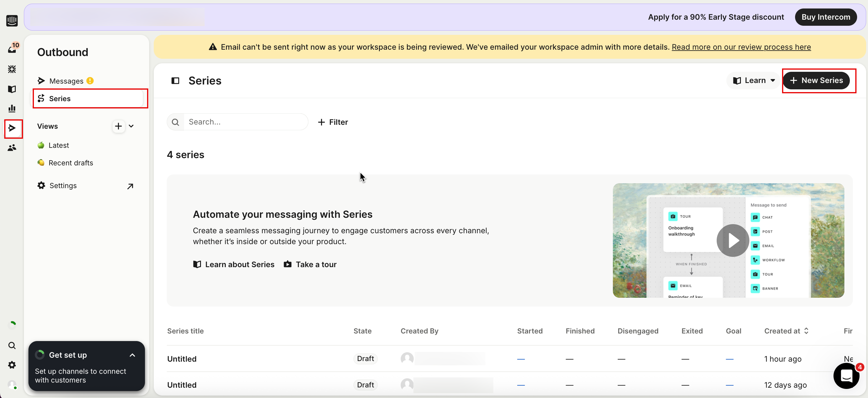Toggle the sidebar panel icon beside Series heading

coord(175,81)
